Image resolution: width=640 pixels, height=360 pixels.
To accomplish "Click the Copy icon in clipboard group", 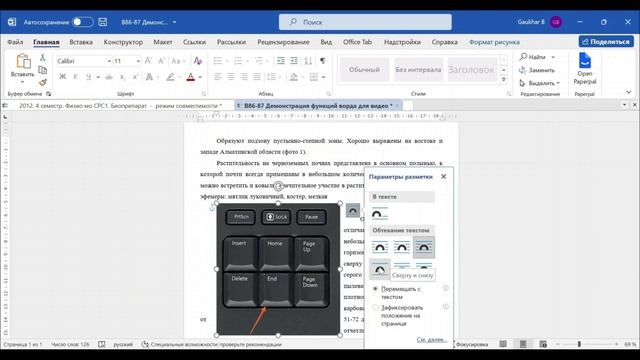I will click(42, 70).
